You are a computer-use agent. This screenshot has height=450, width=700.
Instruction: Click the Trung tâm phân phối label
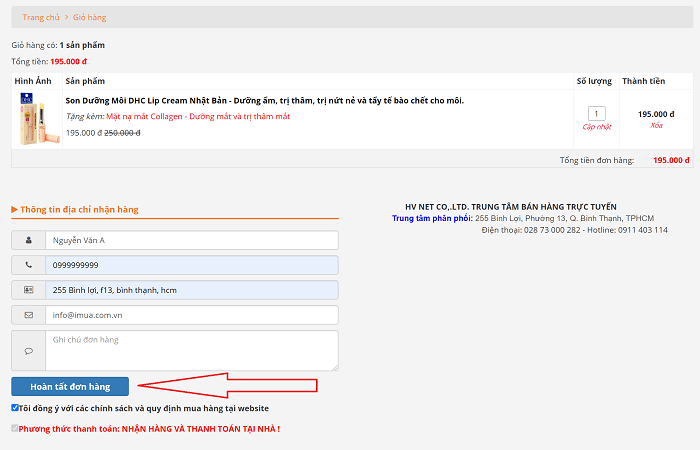click(x=432, y=218)
